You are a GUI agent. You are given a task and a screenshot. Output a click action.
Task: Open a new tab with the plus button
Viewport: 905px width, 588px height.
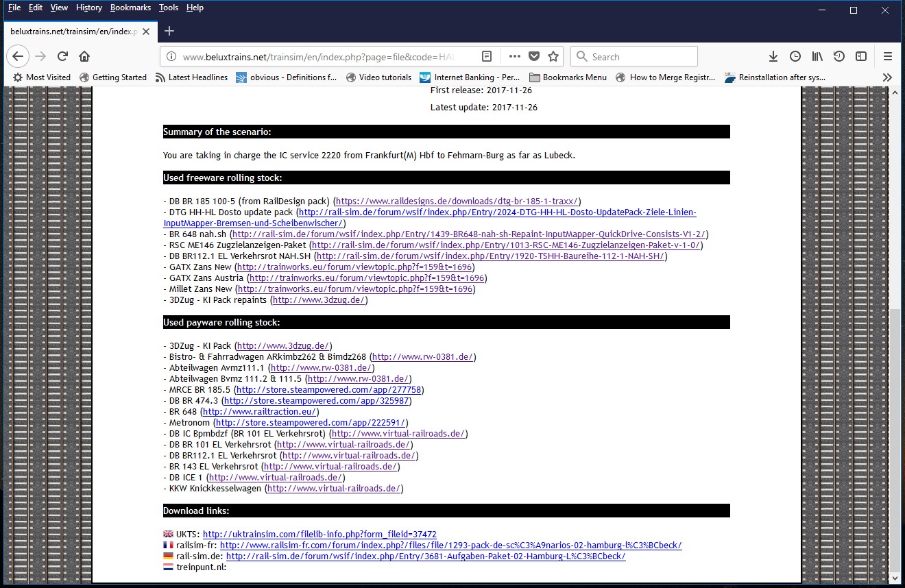pyautogui.click(x=169, y=31)
